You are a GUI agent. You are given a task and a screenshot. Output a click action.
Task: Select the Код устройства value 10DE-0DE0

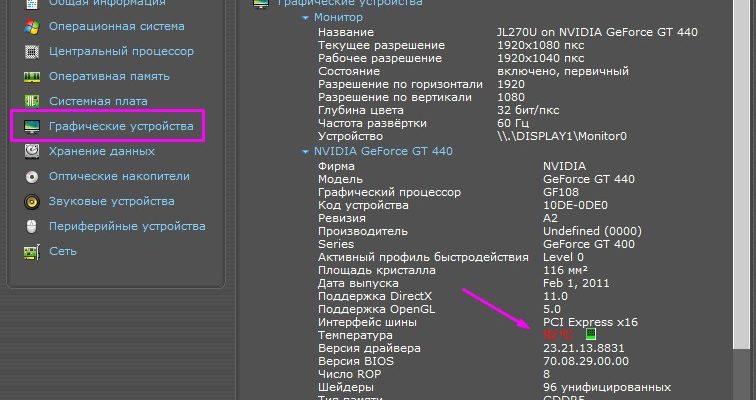[575, 205]
